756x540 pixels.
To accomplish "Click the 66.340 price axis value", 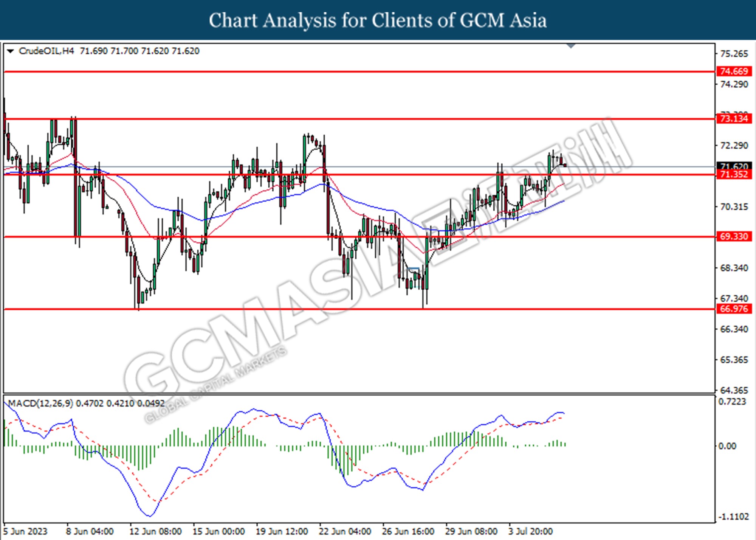I will pos(734,329).
